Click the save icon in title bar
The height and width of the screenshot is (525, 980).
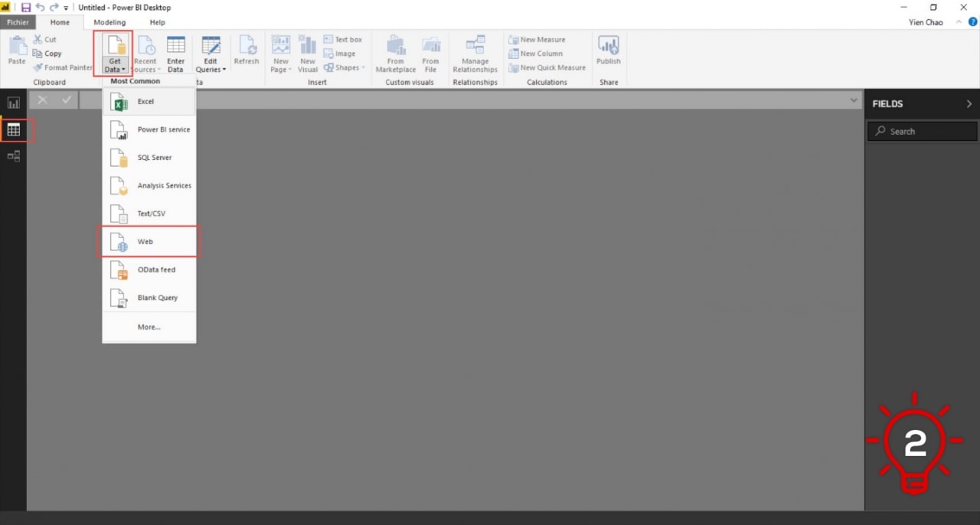26,8
